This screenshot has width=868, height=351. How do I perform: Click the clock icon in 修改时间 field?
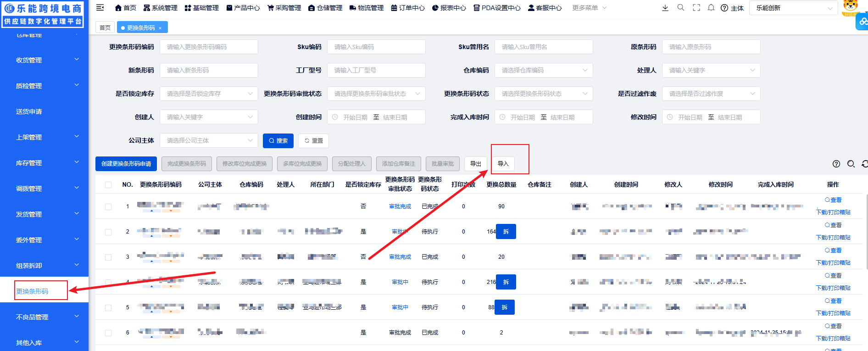[x=670, y=117]
